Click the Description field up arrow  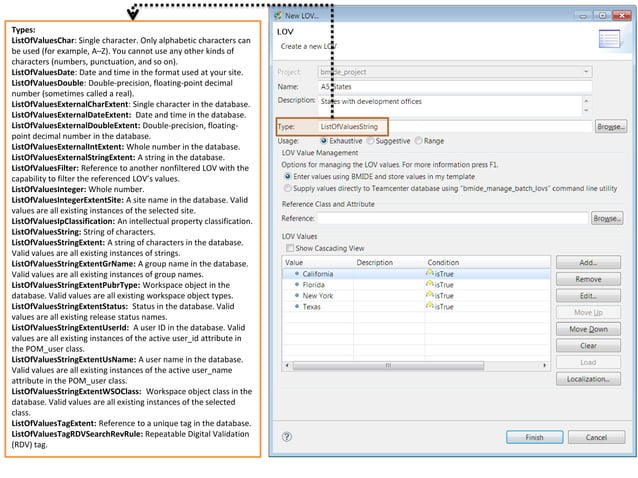[586, 100]
